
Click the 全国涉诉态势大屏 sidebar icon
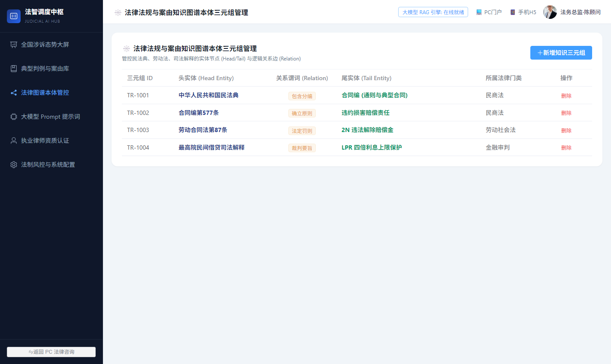click(14, 45)
